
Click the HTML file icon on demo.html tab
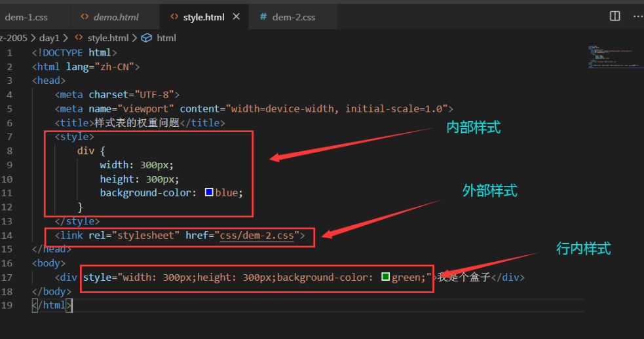[85, 17]
